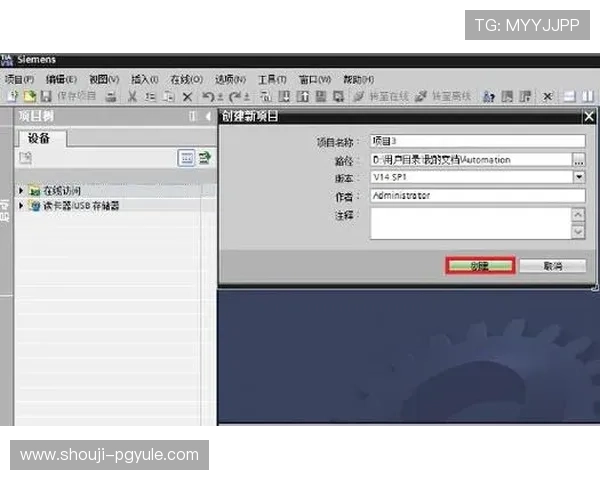Click the Print toolbar icon

111,96
